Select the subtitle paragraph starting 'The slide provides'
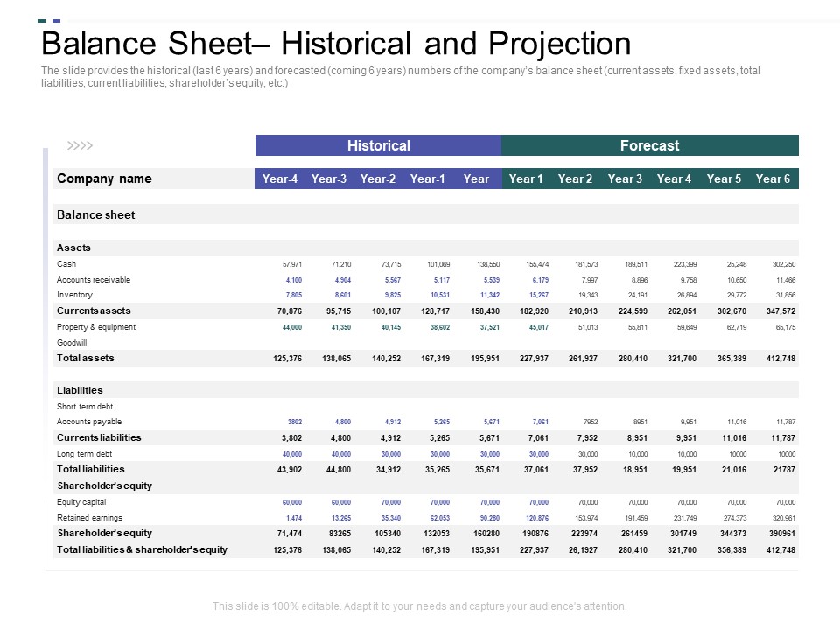The width and height of the screenshot is (840, 630). coord(401,77)
